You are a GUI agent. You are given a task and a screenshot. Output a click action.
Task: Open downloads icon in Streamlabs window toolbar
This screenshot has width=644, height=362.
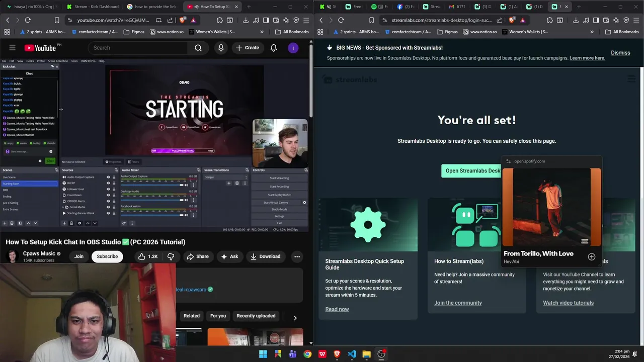click(x=576, y=20)
